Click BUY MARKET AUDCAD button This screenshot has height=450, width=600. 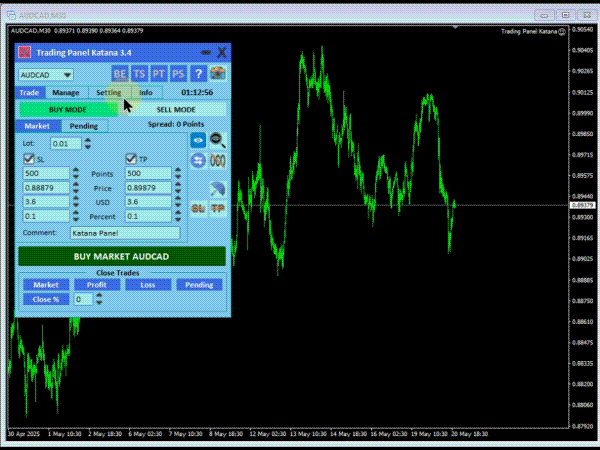pos(122,256)
